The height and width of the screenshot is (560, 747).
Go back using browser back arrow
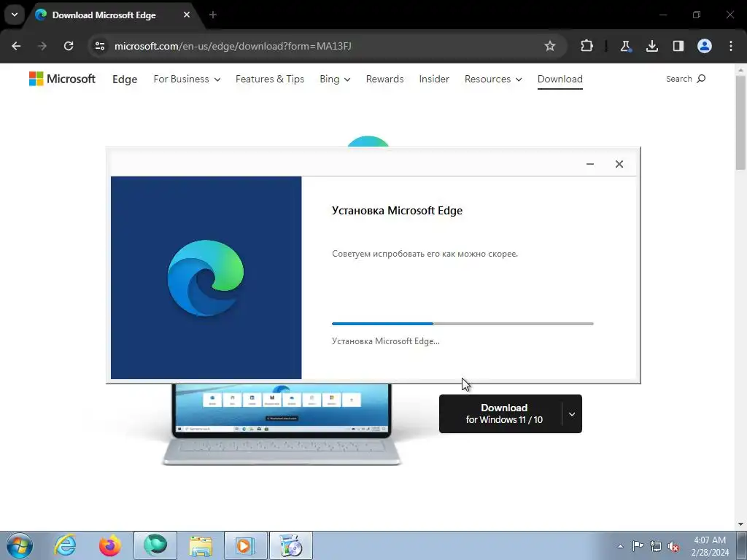[x=16, y=46]
